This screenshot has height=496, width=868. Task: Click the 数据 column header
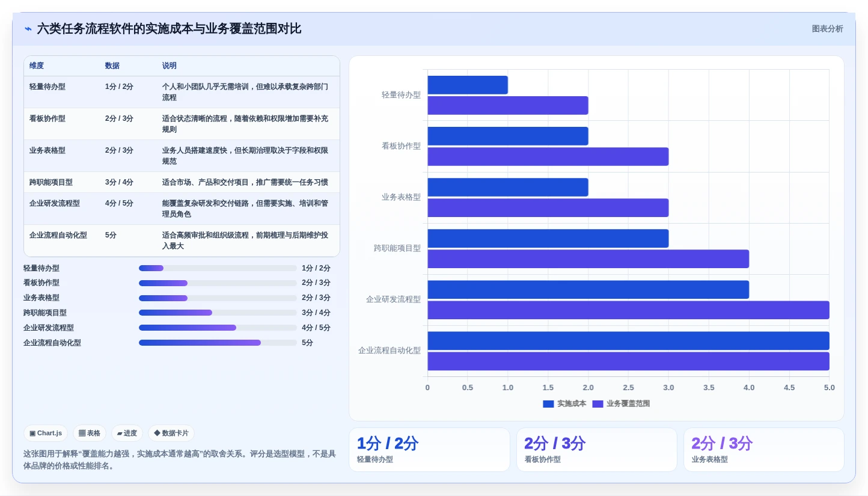point(112,66)
